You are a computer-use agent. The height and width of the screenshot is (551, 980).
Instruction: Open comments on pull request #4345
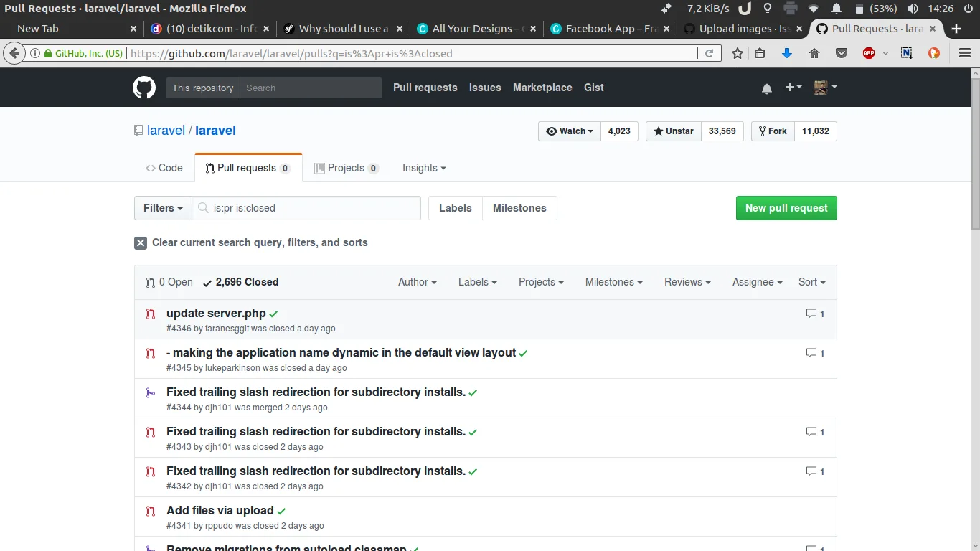point(815,353)
